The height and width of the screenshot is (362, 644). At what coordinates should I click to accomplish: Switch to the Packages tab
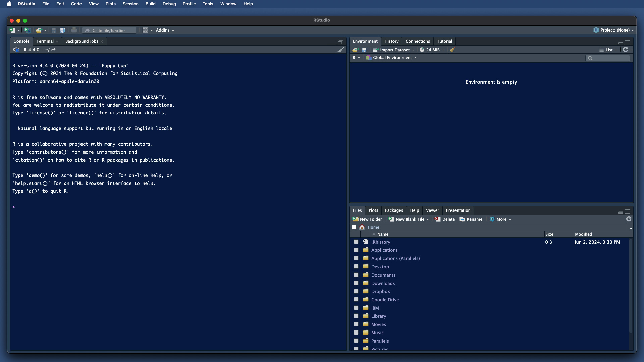394,210
